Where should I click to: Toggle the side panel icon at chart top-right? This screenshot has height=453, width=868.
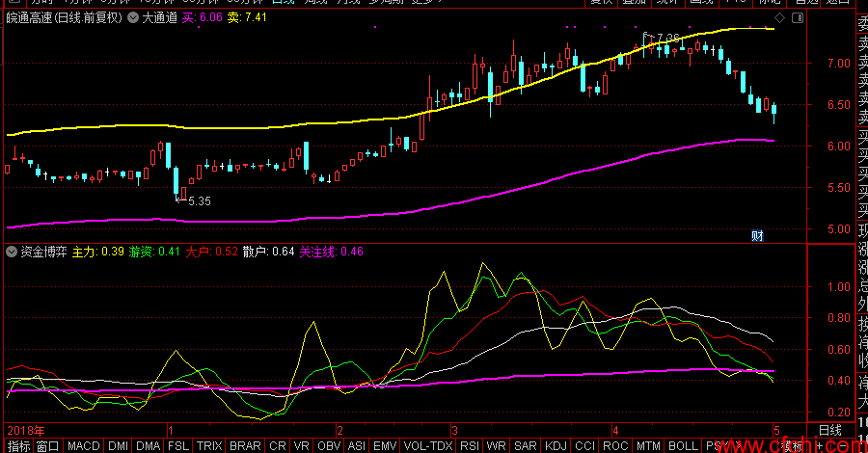coord(798,17)
